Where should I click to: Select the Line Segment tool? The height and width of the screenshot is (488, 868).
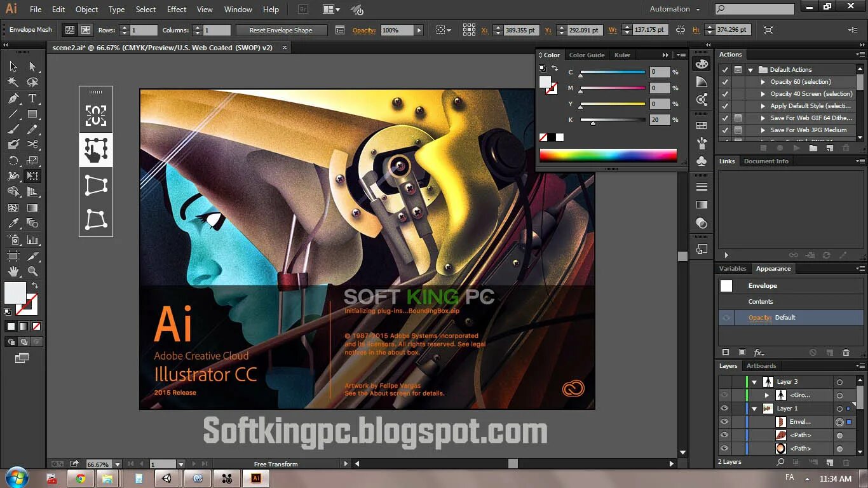click(x=13, y=114)
